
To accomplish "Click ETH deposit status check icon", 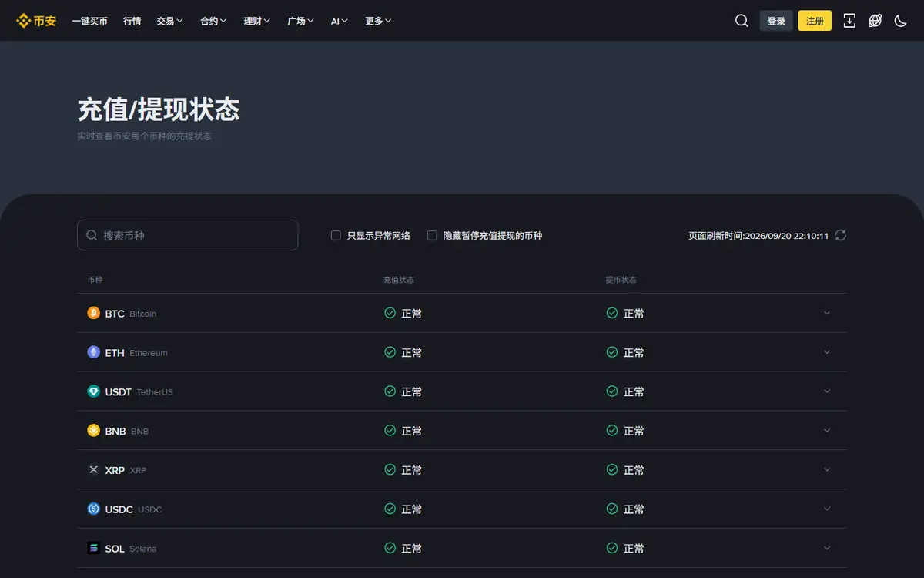I will tap(390, 352).
